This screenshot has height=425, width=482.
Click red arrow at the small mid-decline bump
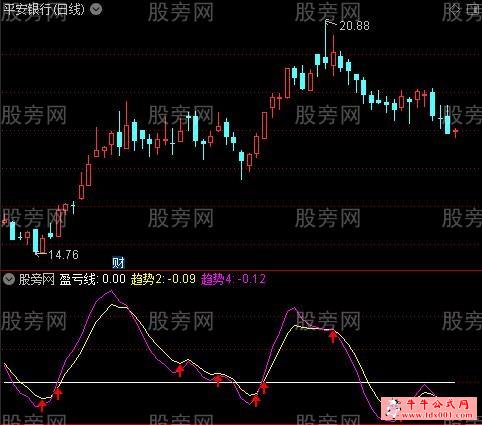click(180, 370)
